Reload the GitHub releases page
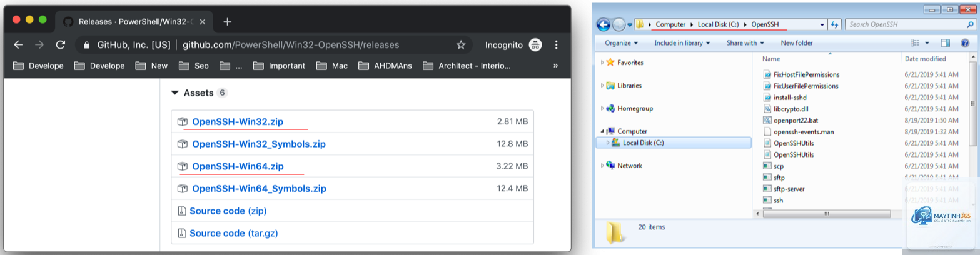Image resolution: width=980 pixels, height=255 pixels. (x=61, y=45)
